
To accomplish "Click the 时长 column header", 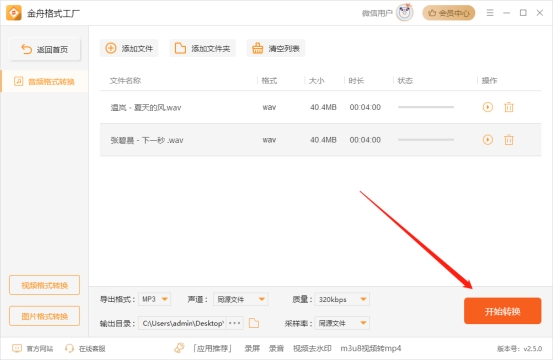I will pos(356,81).
